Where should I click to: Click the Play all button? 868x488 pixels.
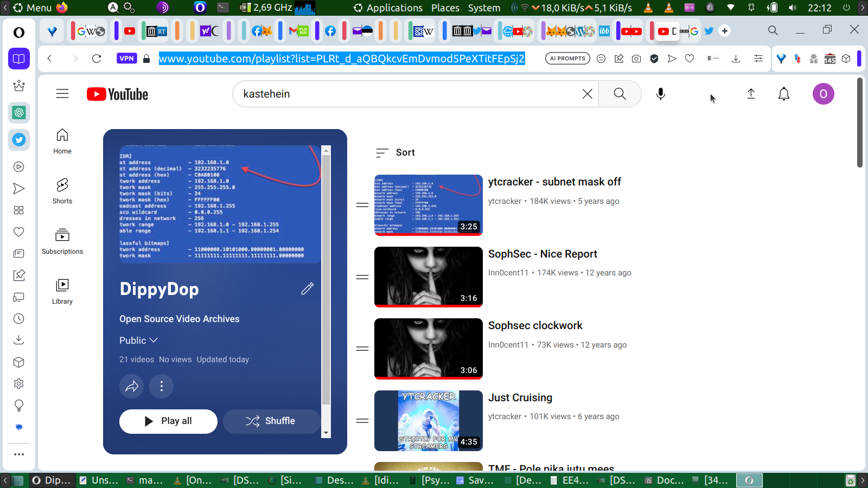[x=168, y=421]
